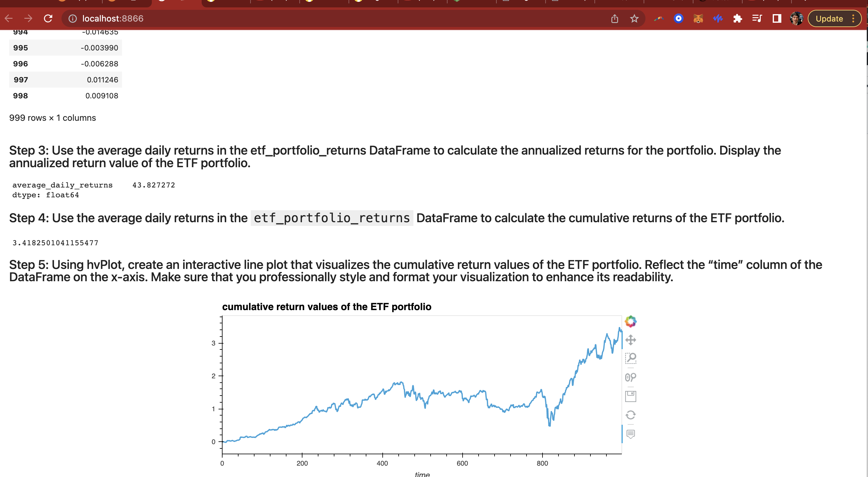The height and width of the screenshot is (477, 868).
Task: Click the 400 tick label on x-axis
Action: [x=382, y=463]
